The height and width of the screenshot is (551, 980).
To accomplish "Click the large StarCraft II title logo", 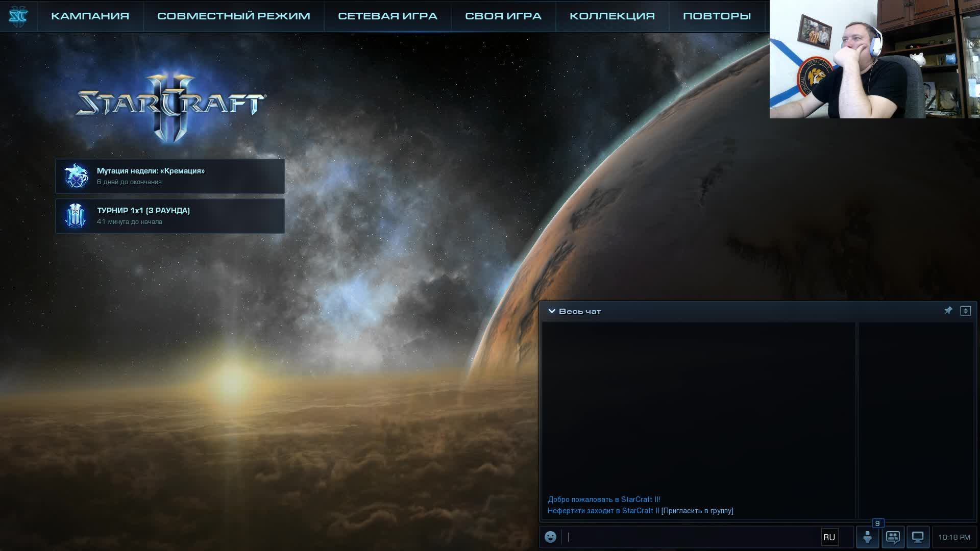I will click(x=170, y=105).
